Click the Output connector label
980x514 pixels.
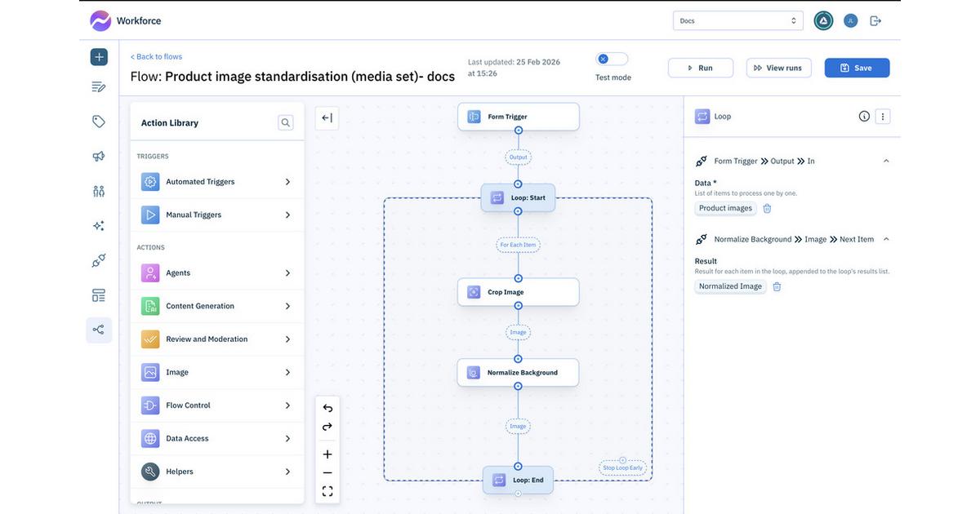coord(518,157)
